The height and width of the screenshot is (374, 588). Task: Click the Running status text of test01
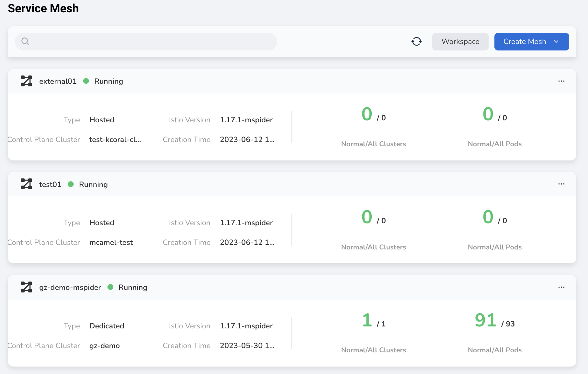(x=93, y=184)
